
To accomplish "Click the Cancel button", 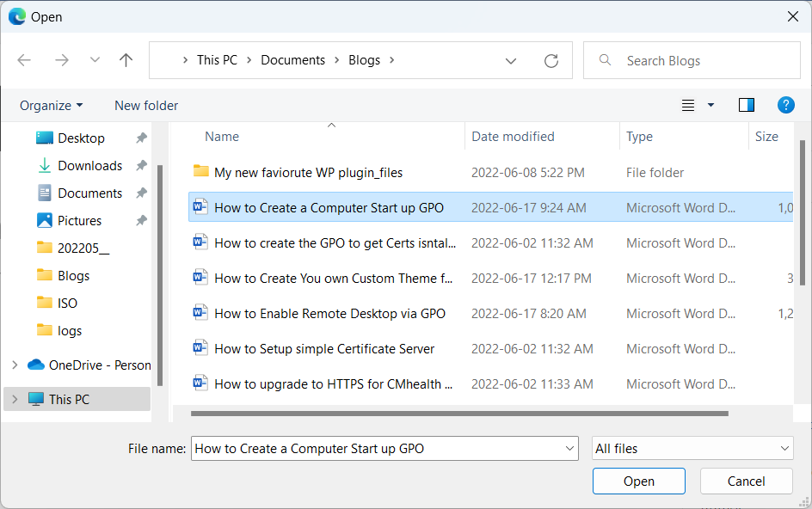I will tap(746, 481).
